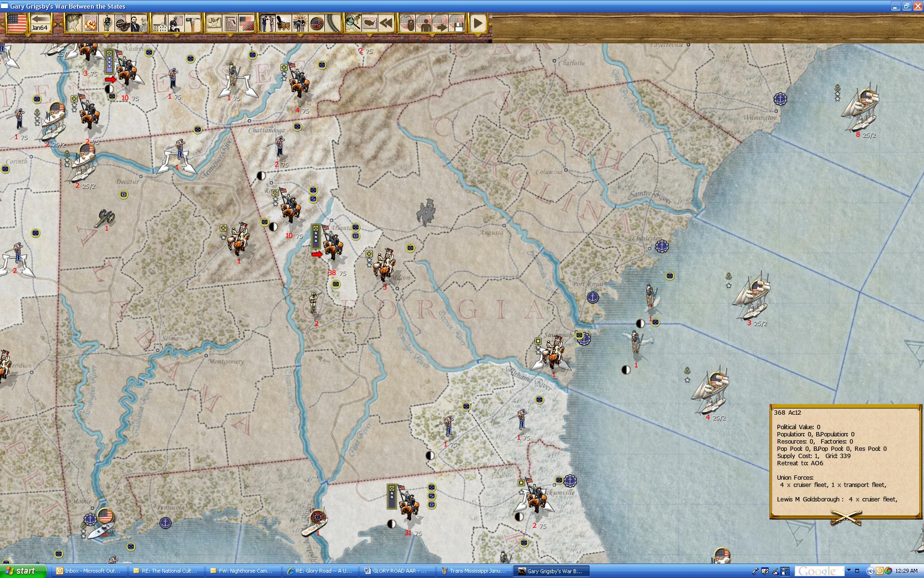Select the Confederate infantry south of Atlanta
Screen dimensions: 924x578
pos(315,302)
